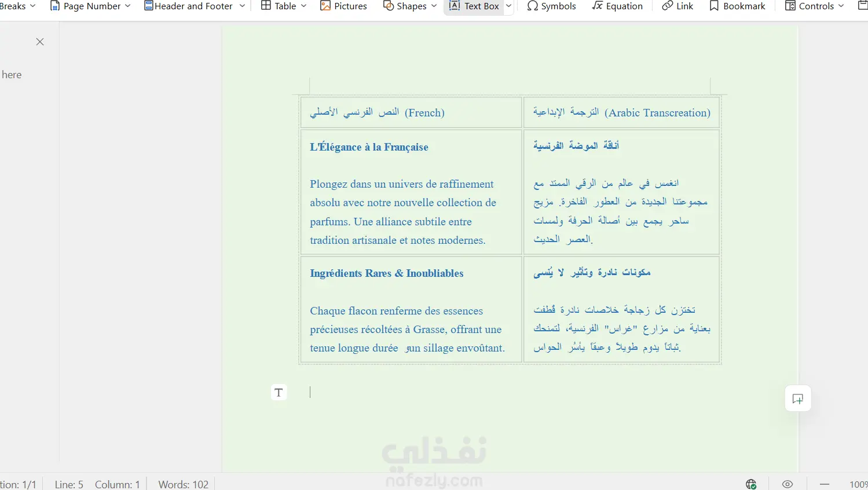This screenshot has width=868, height=490.
Task: Click the heading L'Élégance à la Française
Action: pos(369,147)
